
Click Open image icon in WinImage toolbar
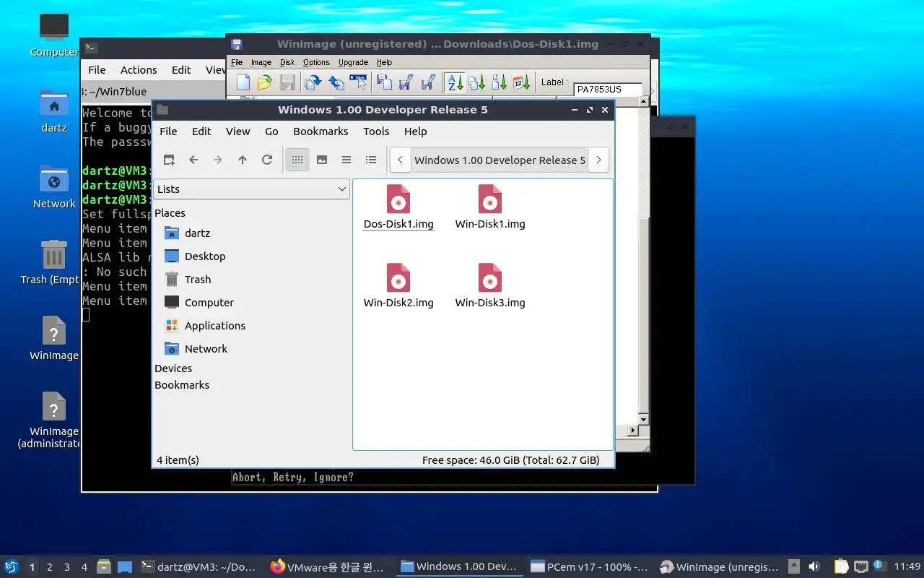pyautogui.click(x=265, y=82)
